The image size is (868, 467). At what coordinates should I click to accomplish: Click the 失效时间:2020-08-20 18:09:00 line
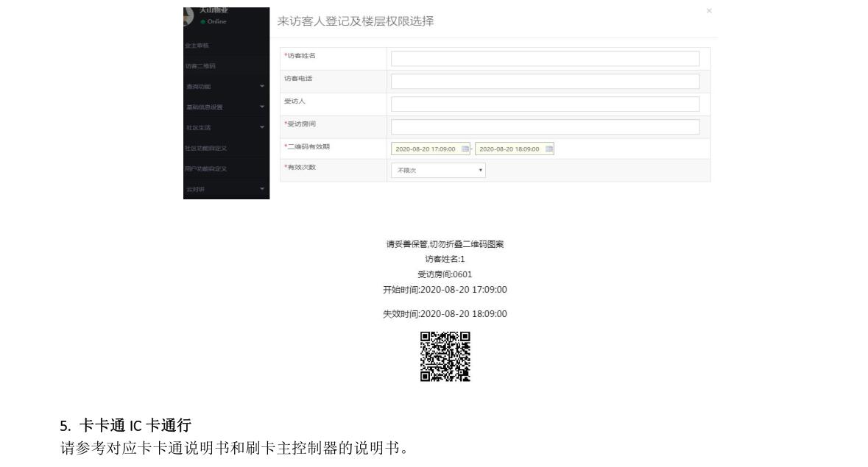click(x=445, y=314)
